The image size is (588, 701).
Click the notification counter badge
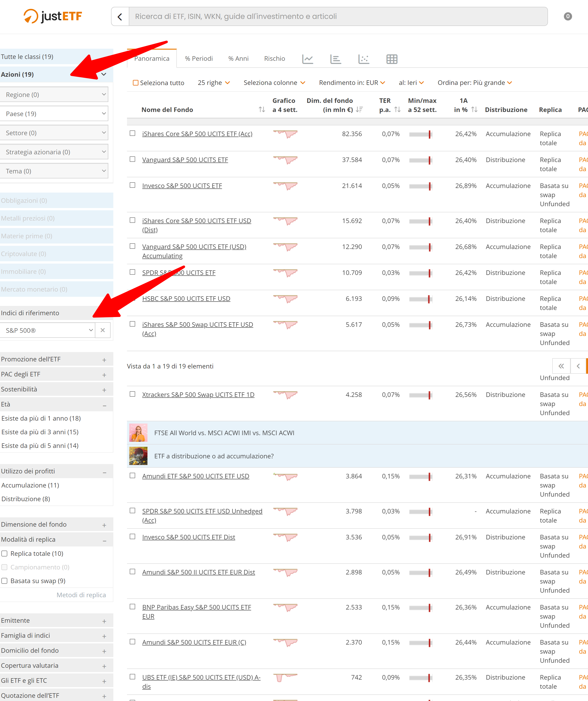568,16
